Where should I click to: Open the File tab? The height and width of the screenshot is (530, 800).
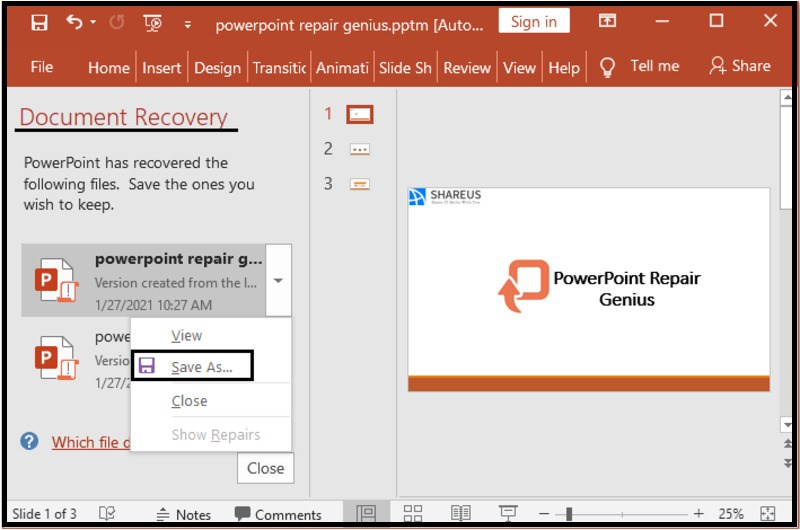point(41,67)
